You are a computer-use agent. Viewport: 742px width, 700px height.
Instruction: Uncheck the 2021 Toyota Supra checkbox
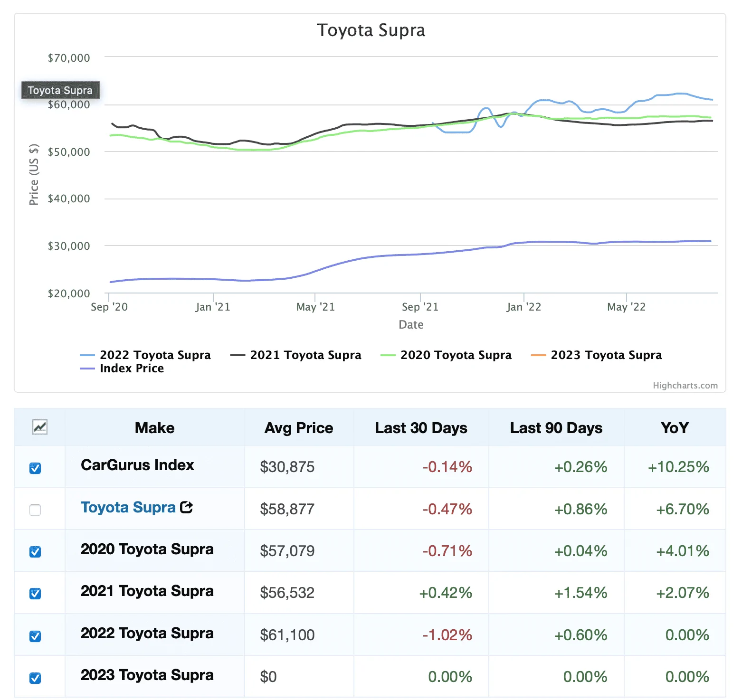tap(35, 594)
